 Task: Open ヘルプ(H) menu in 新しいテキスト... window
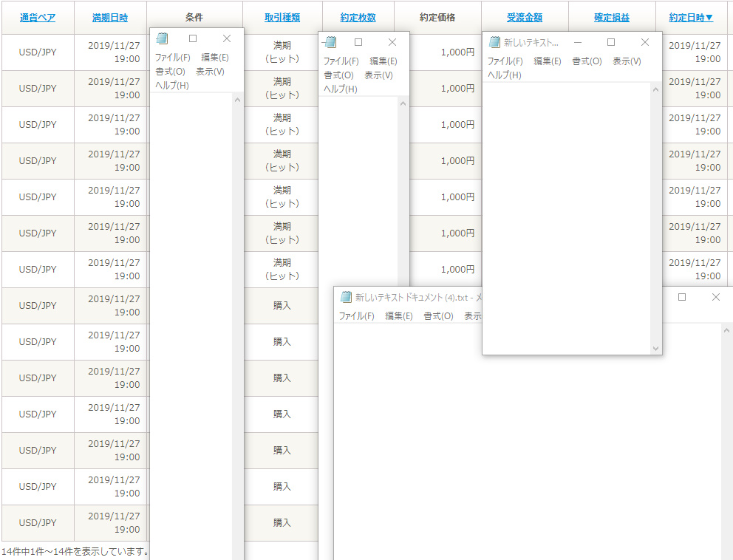pos(505,75)
